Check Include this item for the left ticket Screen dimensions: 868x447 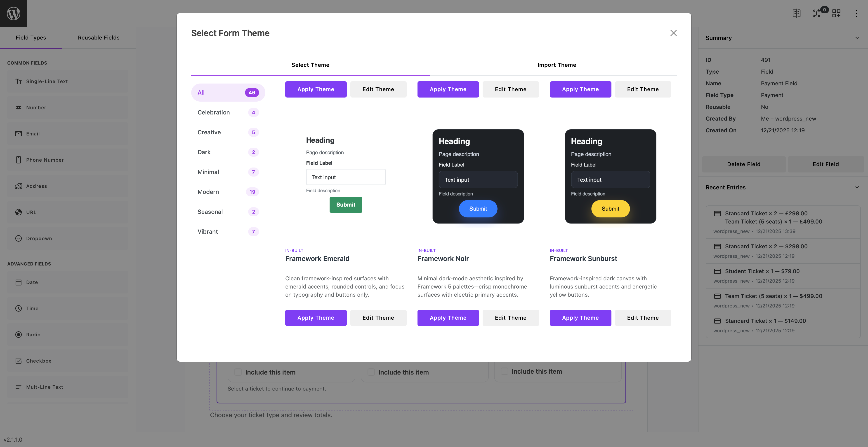pos(238,372)
